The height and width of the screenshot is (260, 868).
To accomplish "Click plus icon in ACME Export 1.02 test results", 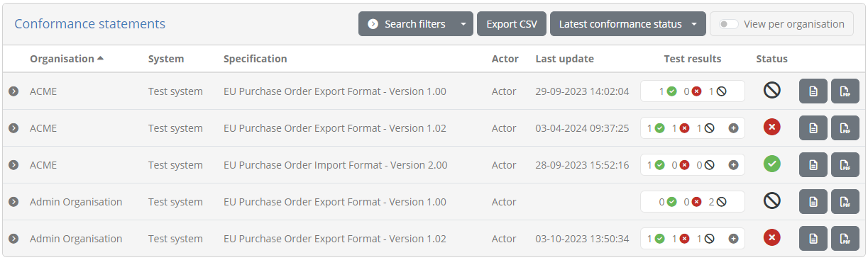I will [x=733, y=128].
